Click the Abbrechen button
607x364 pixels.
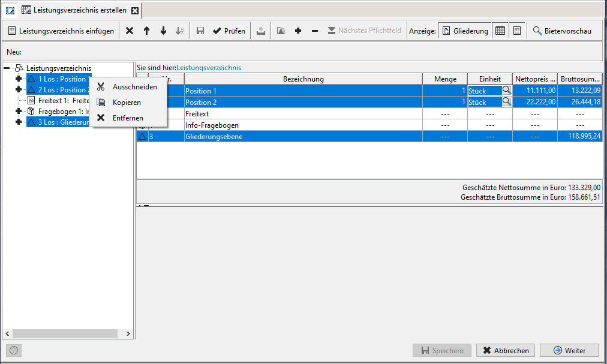point(506,350)
